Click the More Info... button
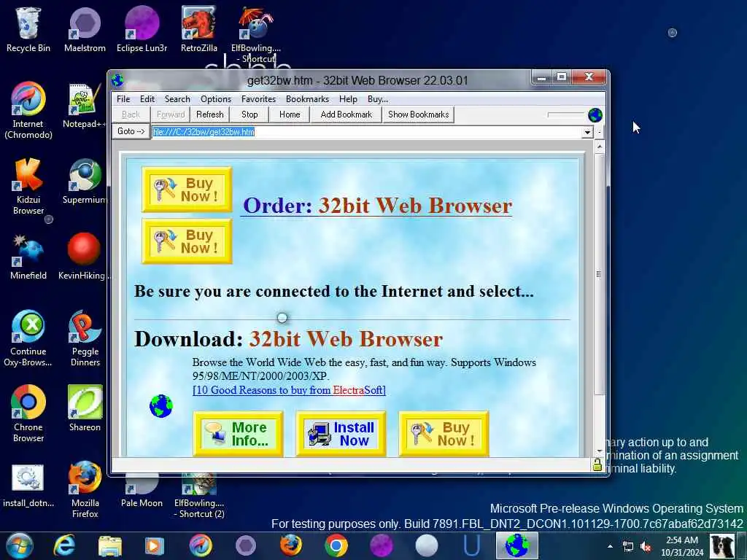Screen dimensions: 747x560 [239, 434]
